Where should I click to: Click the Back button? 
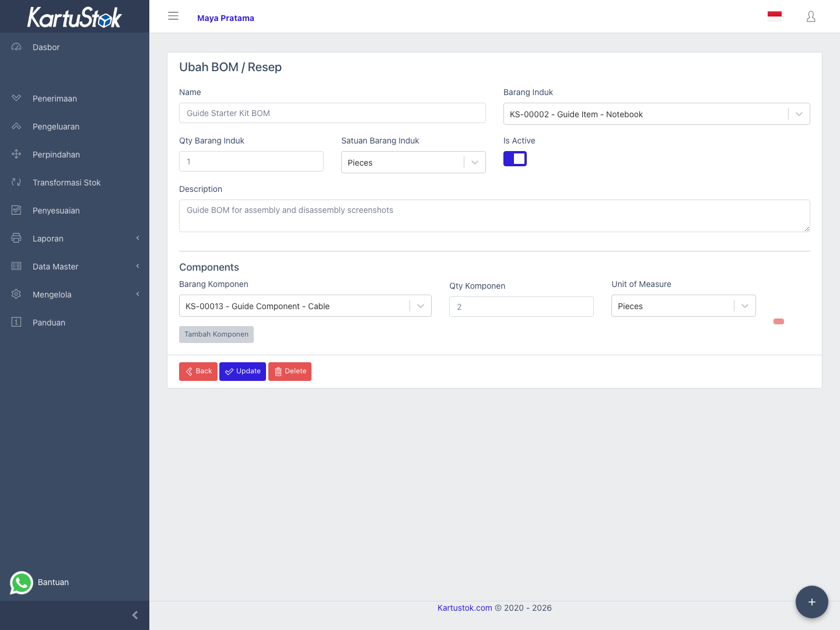pyautogui.click(x=198, y=372)
